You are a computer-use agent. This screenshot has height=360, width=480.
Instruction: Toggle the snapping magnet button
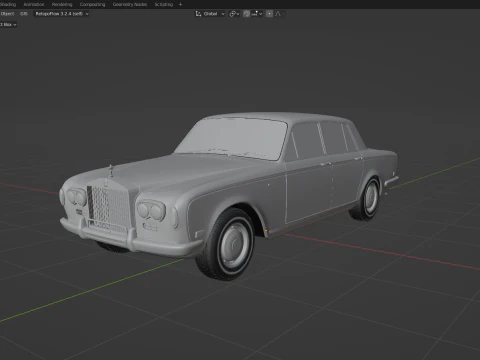click(x=247, y=14)
